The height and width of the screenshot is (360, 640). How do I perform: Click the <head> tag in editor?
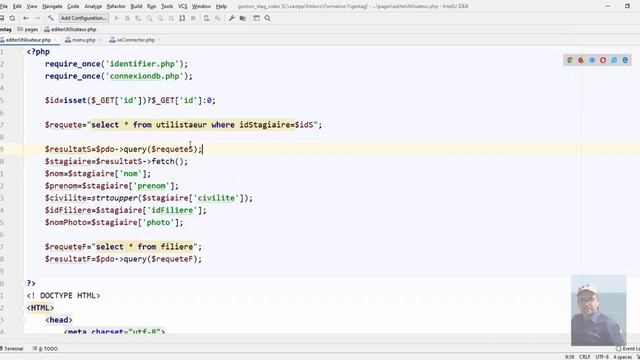[59, 320]
